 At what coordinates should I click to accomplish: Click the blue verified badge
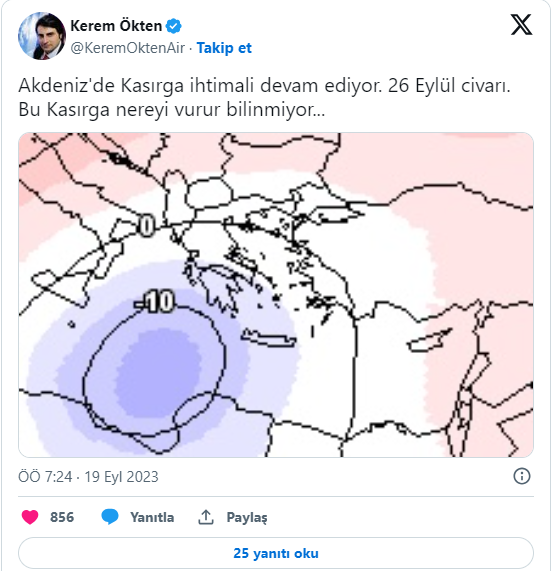click(173, 26)
